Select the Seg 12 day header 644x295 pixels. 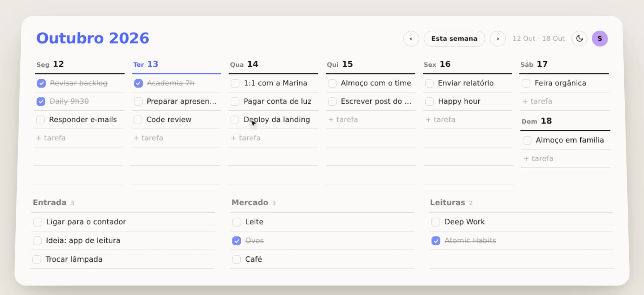tap(50, 64)
